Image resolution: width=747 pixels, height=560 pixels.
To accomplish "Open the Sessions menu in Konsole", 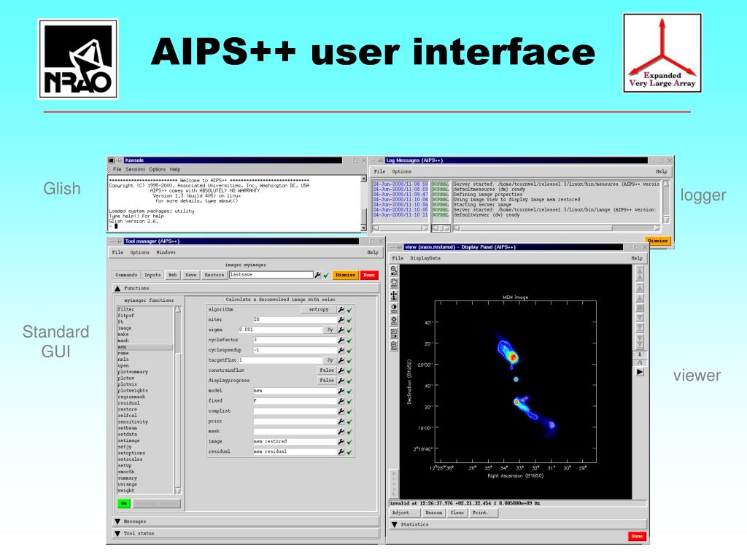I will pos(135,169).
